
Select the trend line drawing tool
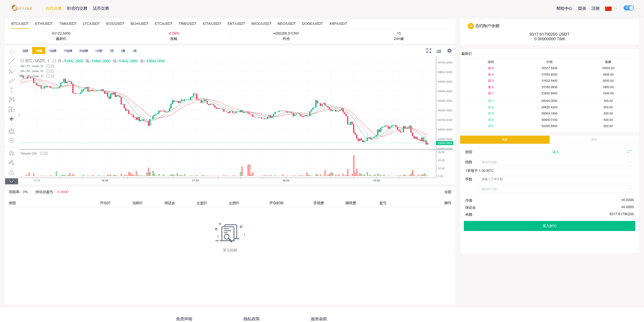[x=12, y=62]
